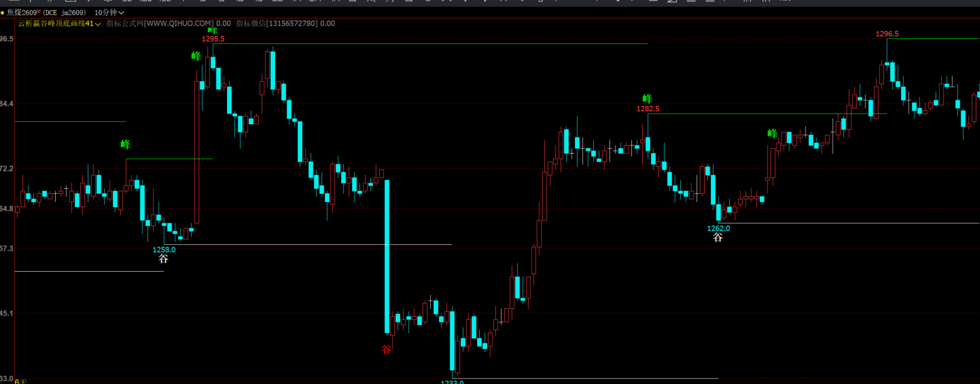Click the 指标公式网[WWW.QIHUO.COM] label

click(160, 24)
